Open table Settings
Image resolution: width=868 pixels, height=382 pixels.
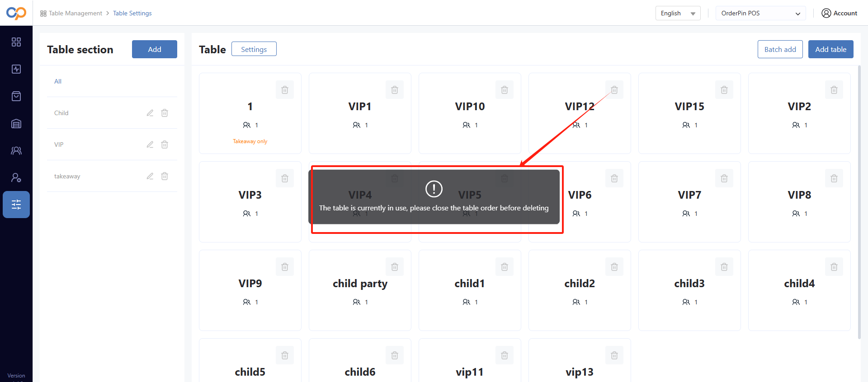point(254,49)
